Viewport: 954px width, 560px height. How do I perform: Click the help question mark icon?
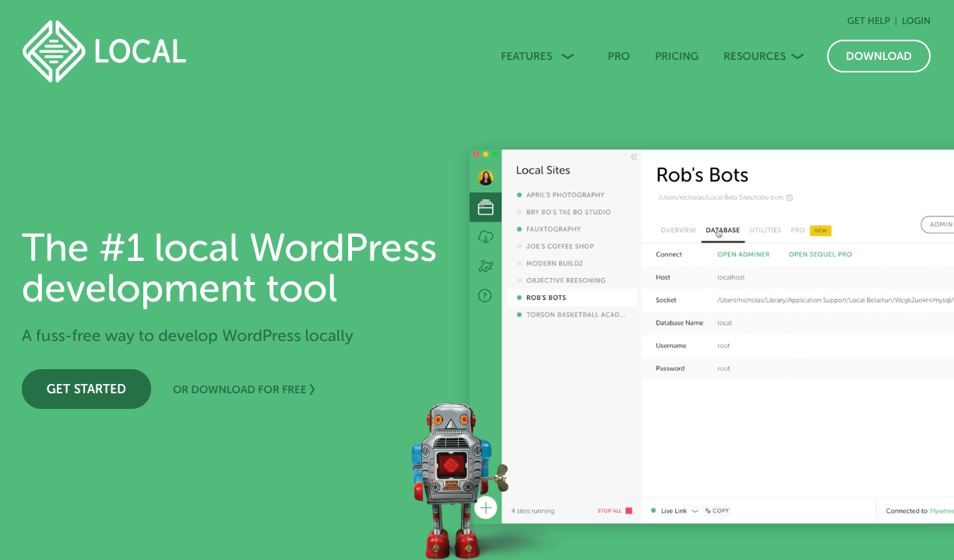click(485, 295)
